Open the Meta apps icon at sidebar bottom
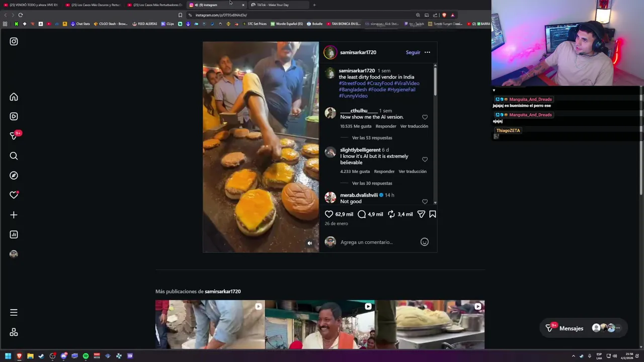 pyautogui.click(x=14, y=332)
